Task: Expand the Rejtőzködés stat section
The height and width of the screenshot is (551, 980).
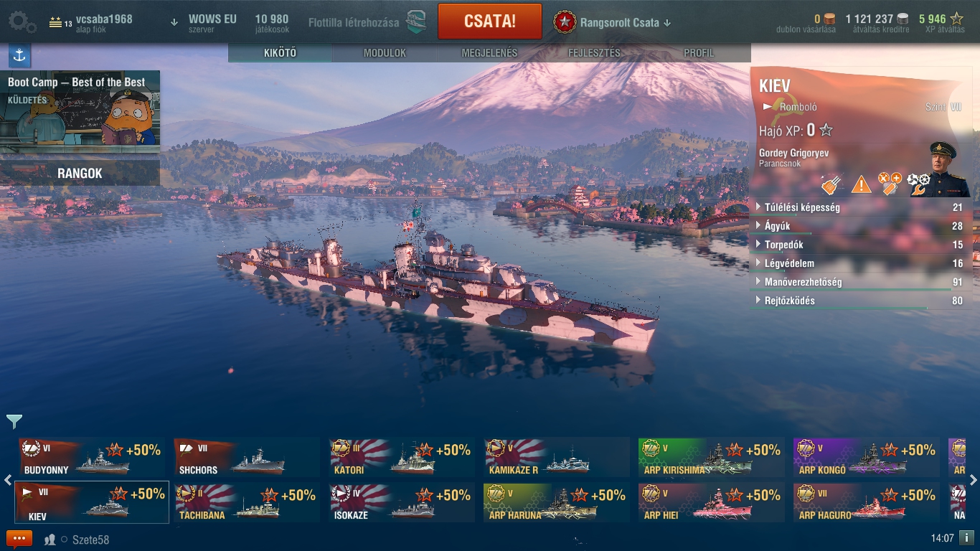Action: [859, 301]
